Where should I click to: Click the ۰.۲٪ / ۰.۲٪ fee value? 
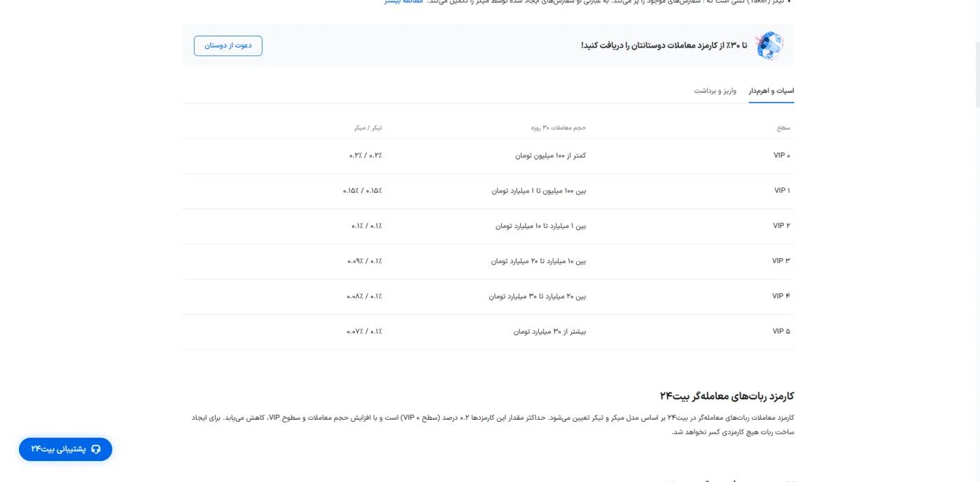[365, 155]
